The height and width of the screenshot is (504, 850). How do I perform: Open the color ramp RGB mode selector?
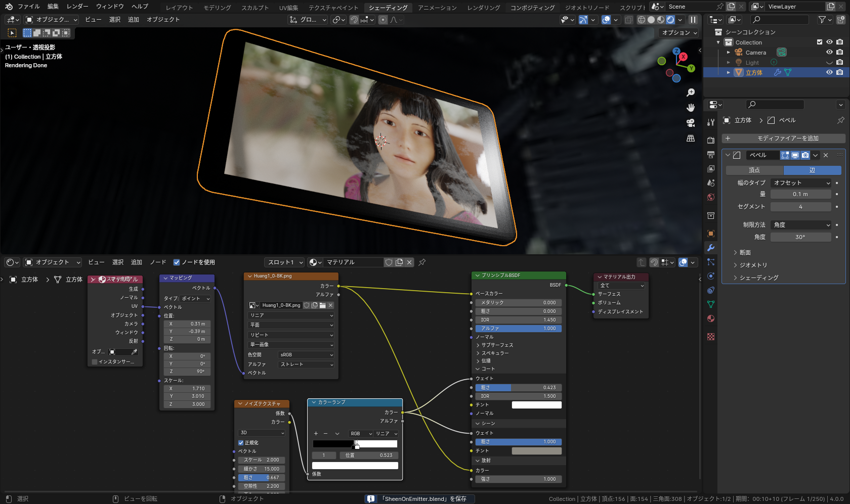[361, 434]
